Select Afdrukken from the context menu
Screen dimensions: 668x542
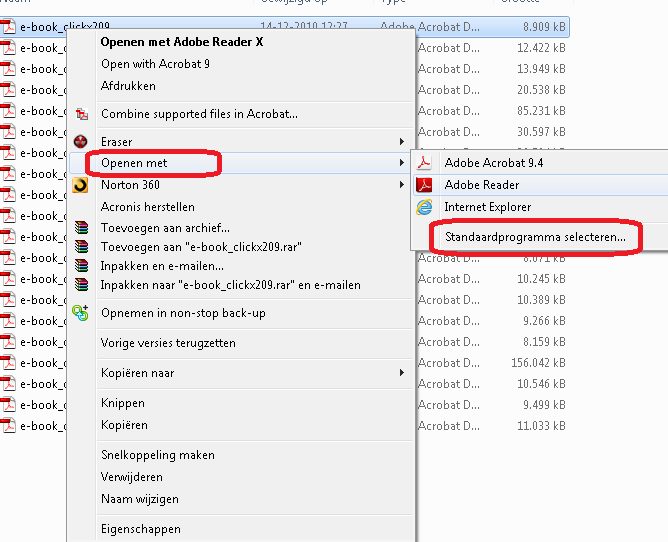click(128, 86)
